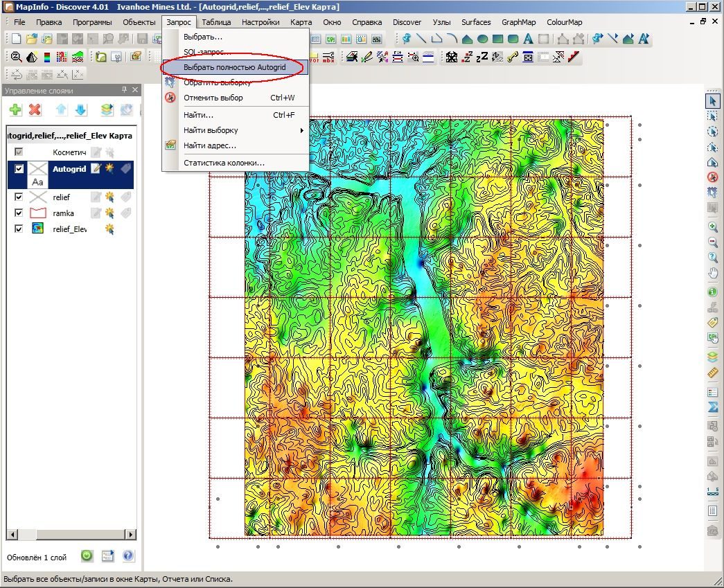Select the Grabber hand tool

pos(712,274)
